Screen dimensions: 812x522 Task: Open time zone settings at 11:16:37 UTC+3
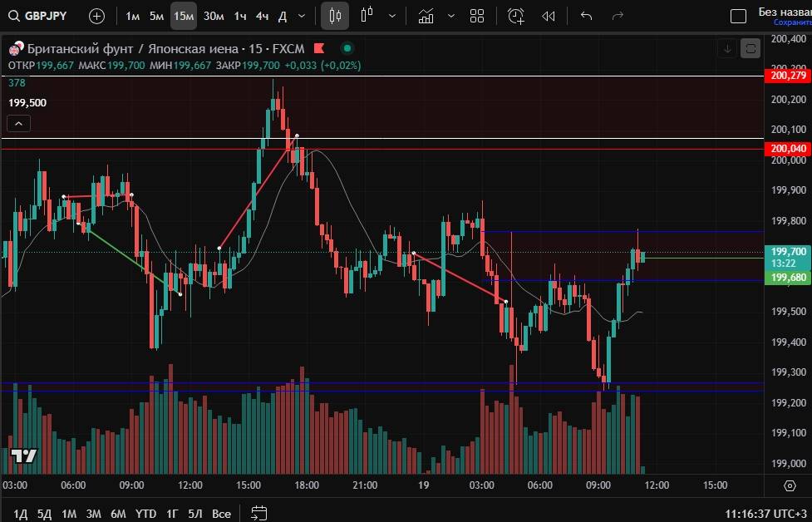coord(765,513)
